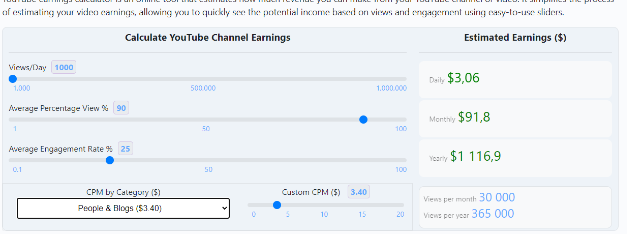Click the Average Engagement Rate slider handle

click(x=109, y=160)
